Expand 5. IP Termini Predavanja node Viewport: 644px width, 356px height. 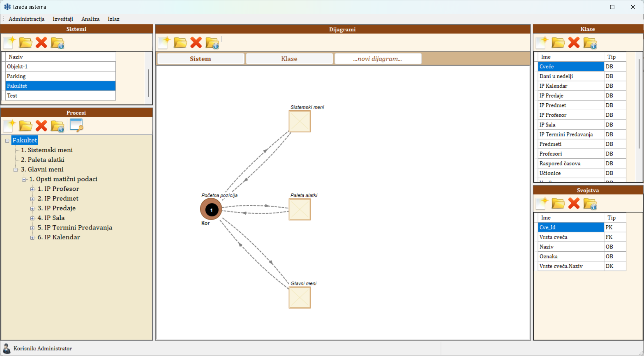click(32, 228)
